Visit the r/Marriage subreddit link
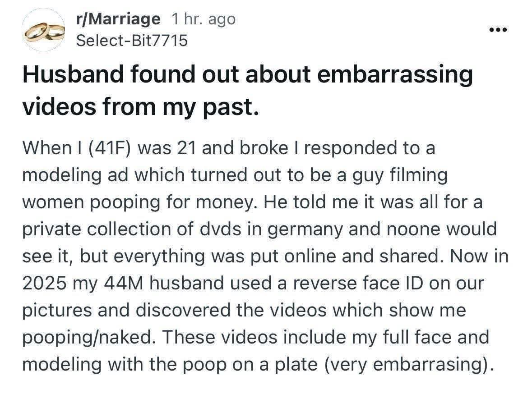This screenshot has width=532, height=394. (118, 18)
